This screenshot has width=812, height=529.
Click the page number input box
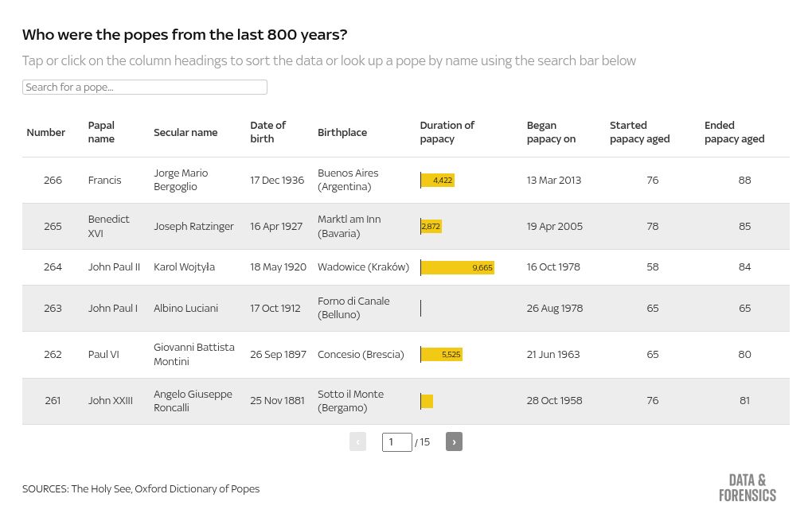(x=396, y=441)
